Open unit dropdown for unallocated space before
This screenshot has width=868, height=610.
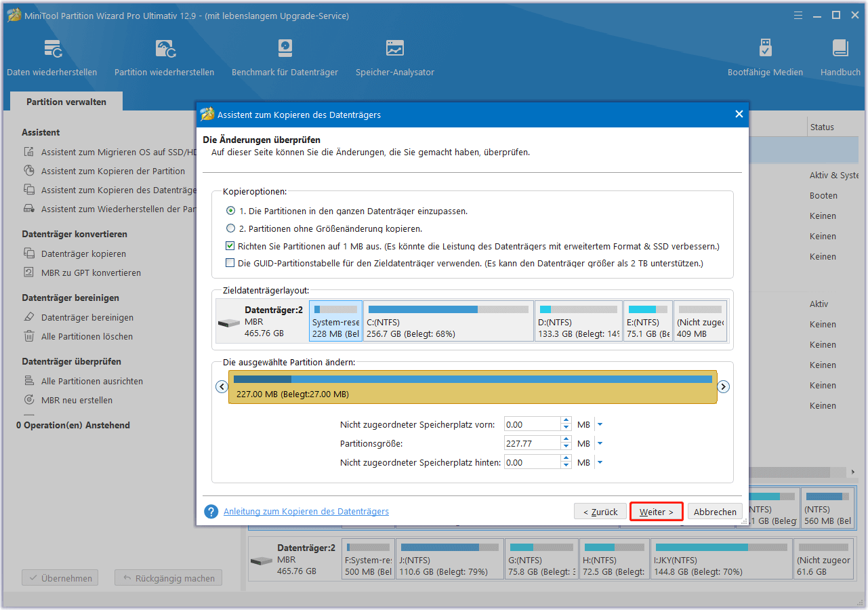click(x=600, y=425)
